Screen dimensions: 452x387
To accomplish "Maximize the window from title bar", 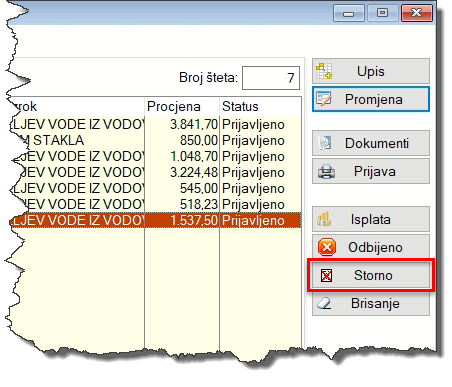I will [x=382, y=13].
